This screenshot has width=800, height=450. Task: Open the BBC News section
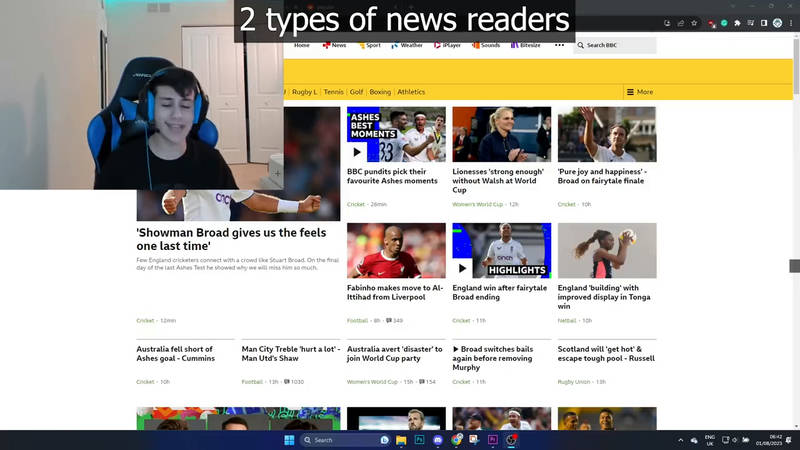click(334, 45)
